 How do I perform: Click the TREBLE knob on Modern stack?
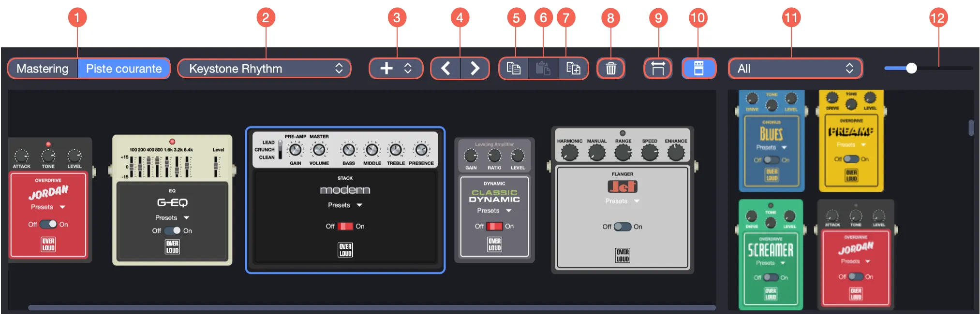pyautogui.click(x=396, y=150)
